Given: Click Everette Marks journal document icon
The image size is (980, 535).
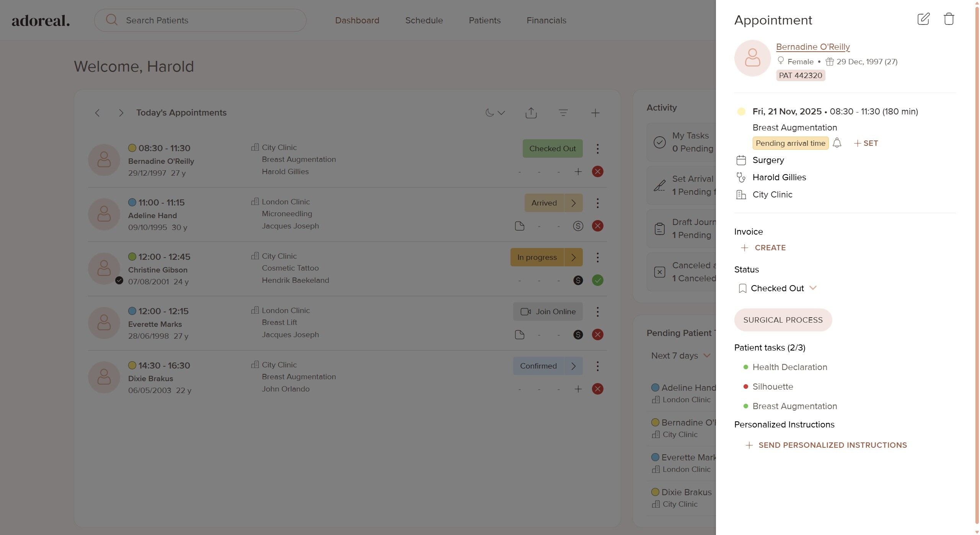Looking at the screenshot, I should [519, 335].
